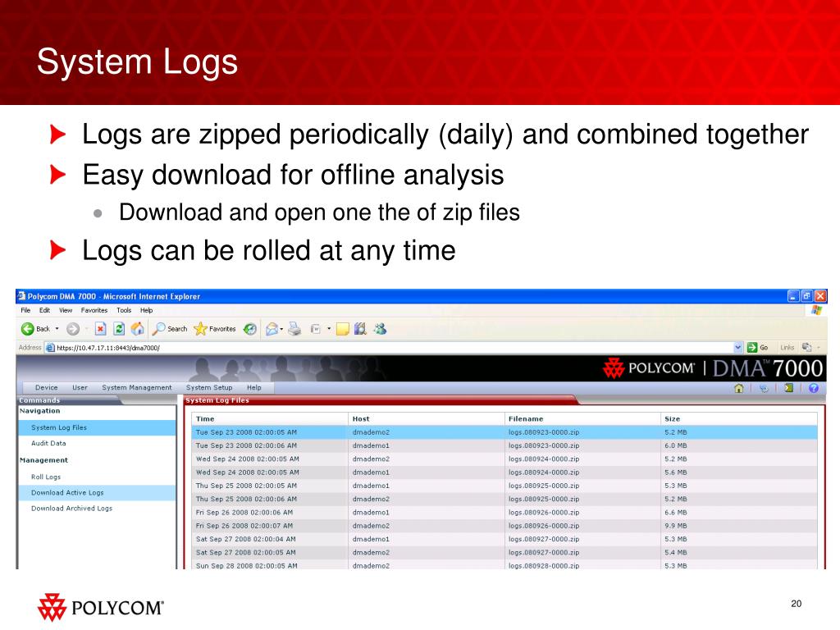
Task: Sort by the Host column header
Action: point(426,419)
